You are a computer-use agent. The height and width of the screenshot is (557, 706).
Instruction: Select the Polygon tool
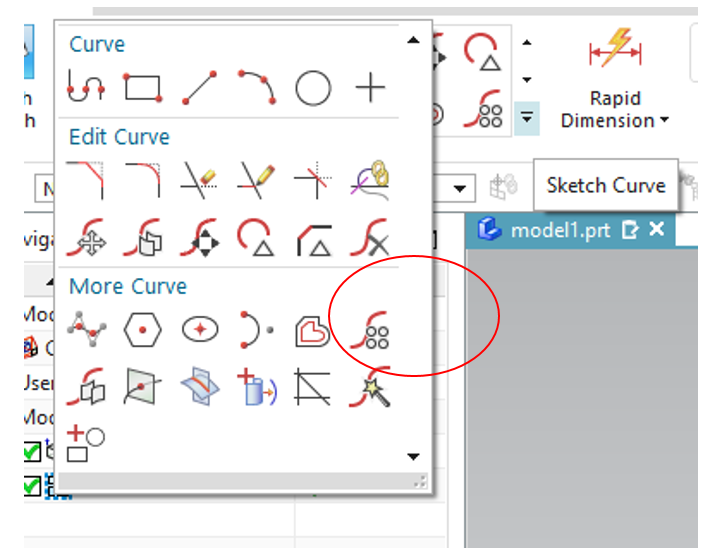(x=143, y=330)
